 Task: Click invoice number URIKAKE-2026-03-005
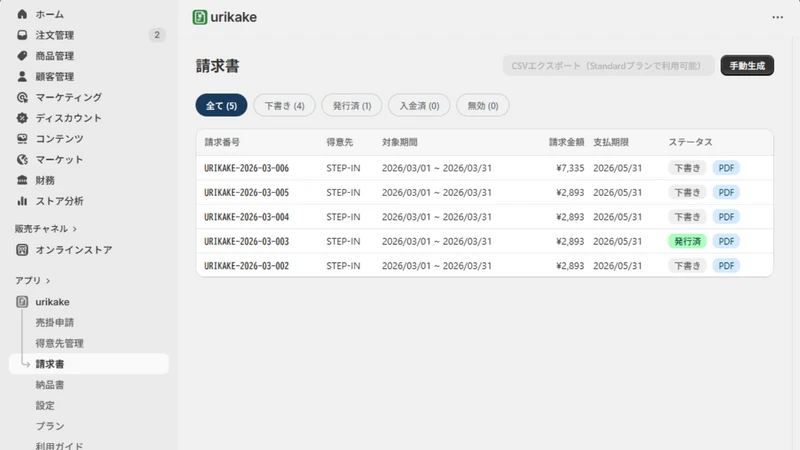pyautogui.click(x=246, y=192)
